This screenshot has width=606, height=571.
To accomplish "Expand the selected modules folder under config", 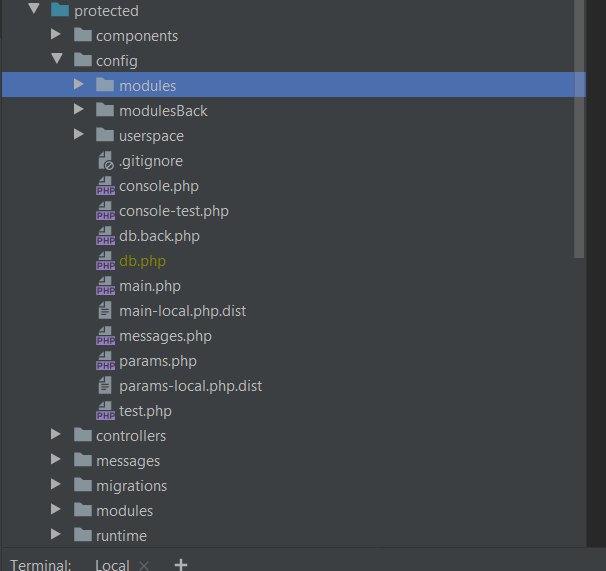I will tap(78, 84).
